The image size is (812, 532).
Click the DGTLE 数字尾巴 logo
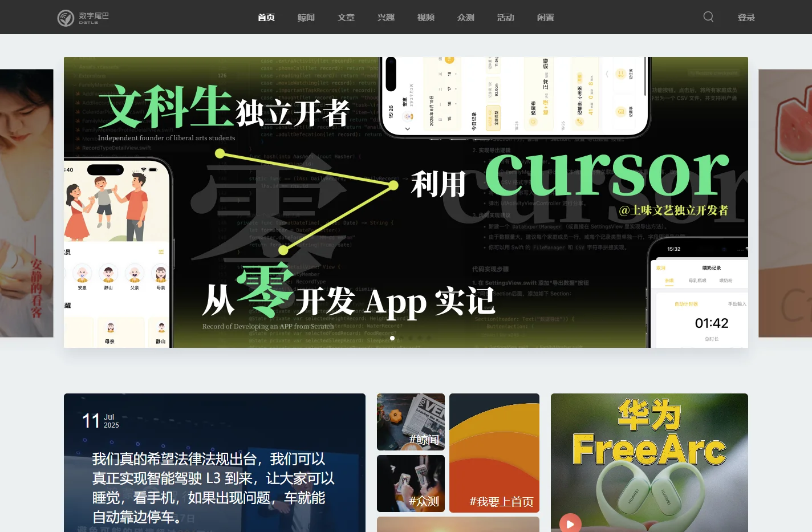tap(83, 18)
